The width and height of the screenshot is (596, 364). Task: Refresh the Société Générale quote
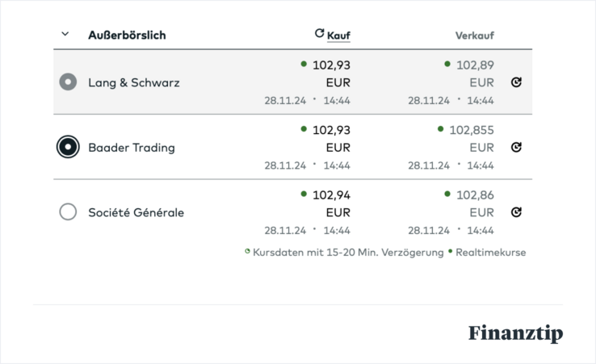517,212
